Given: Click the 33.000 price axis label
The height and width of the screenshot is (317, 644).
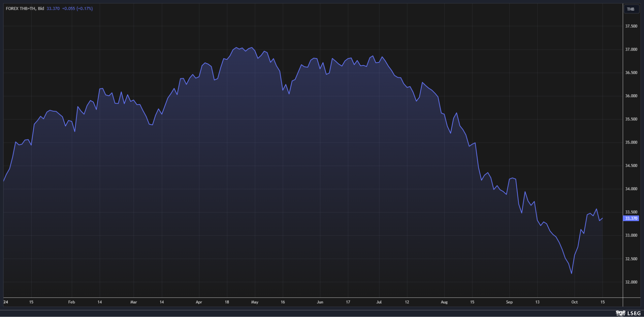Looking at the screenshot, I should (631, 235).
